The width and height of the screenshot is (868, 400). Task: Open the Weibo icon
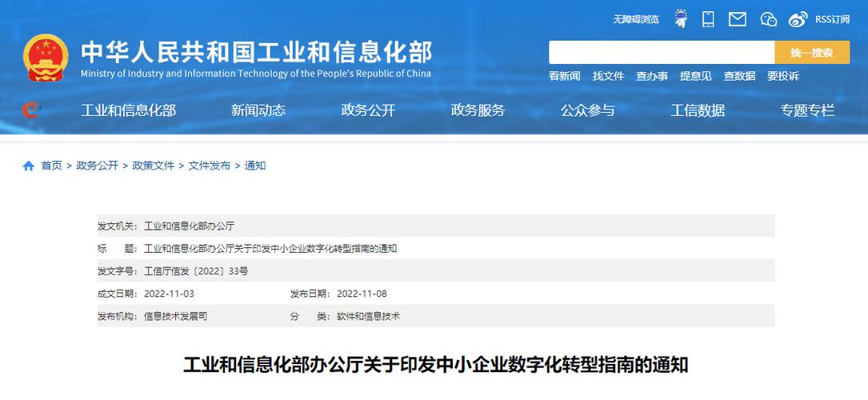point(798,19)
